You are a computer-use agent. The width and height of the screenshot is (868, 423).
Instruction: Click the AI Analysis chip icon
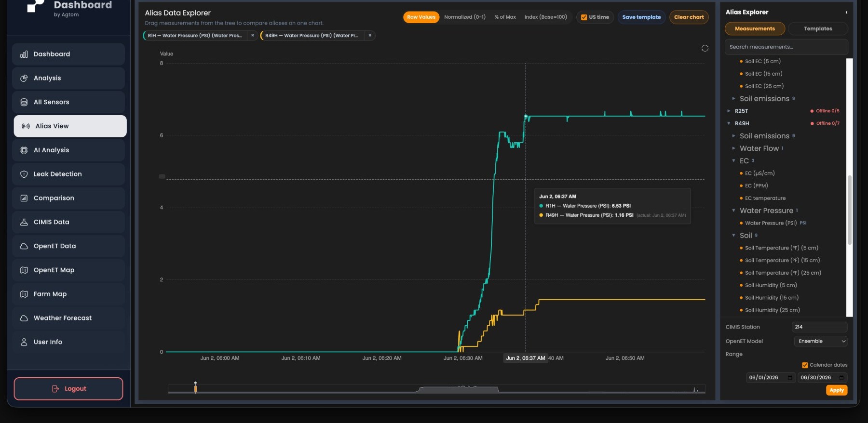24,150
